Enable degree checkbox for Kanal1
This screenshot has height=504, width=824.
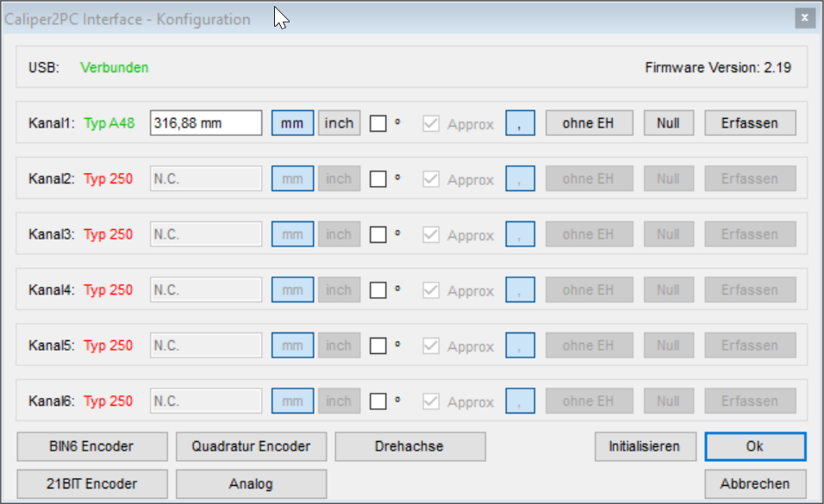pyautogui.click(x=378, y=124)
